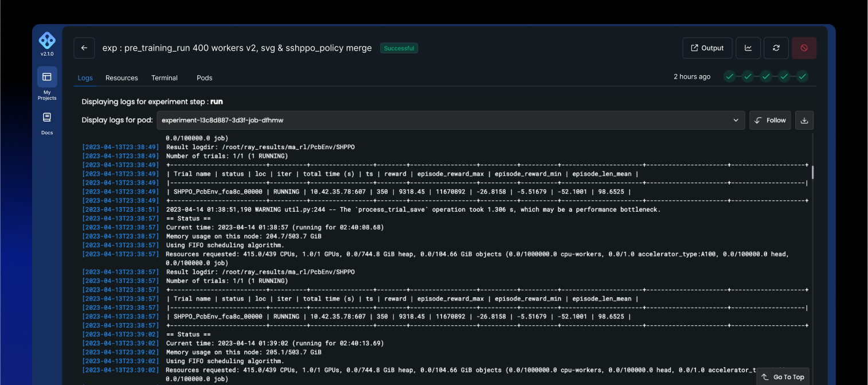
Task: Switch to the Pods tab
Action: click(205, 78)
